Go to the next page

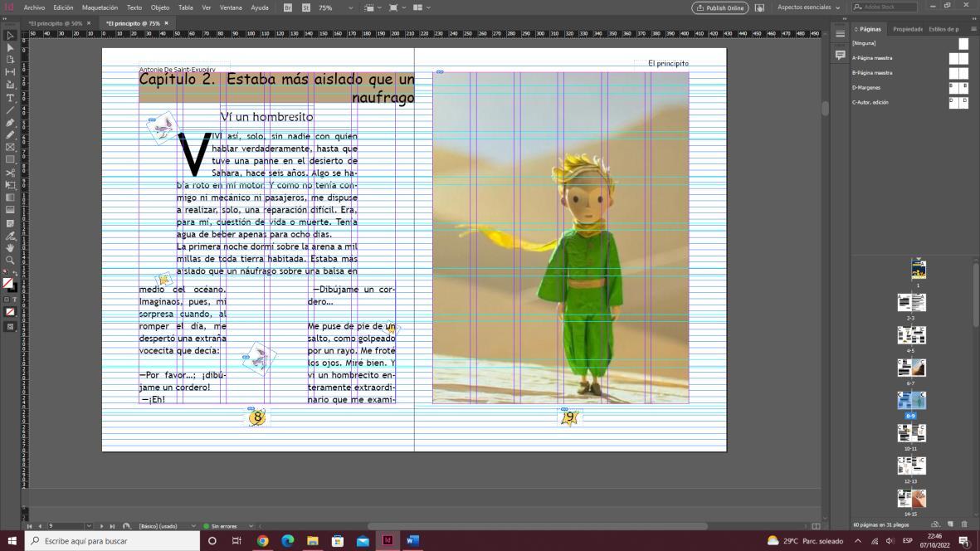click(x=101, y=526)
